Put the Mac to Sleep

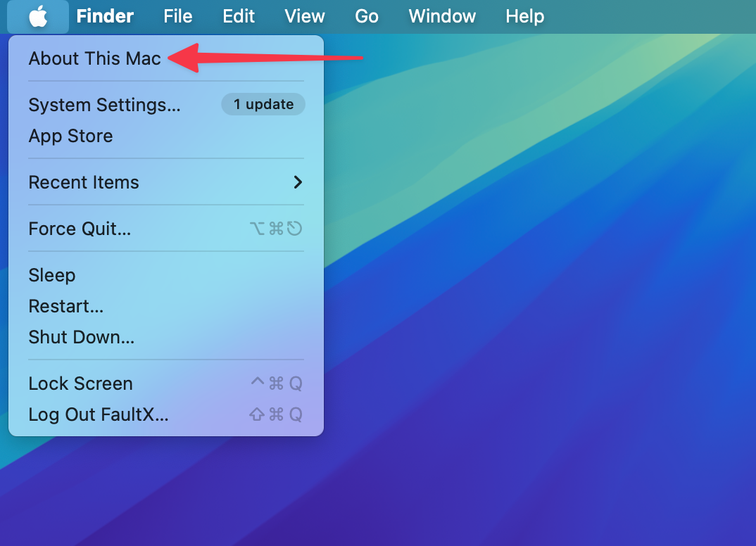(51, 275)
